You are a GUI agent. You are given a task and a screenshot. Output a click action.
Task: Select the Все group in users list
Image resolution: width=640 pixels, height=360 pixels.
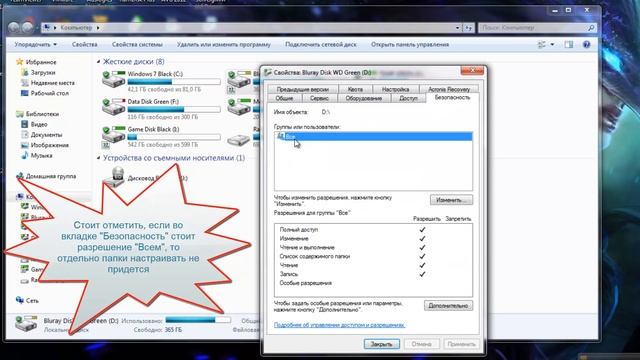point(373,137)
